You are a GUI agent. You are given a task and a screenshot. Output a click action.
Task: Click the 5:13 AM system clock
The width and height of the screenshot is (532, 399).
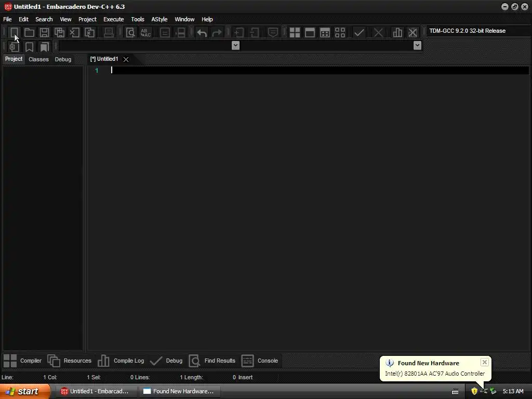pos(513,391)
